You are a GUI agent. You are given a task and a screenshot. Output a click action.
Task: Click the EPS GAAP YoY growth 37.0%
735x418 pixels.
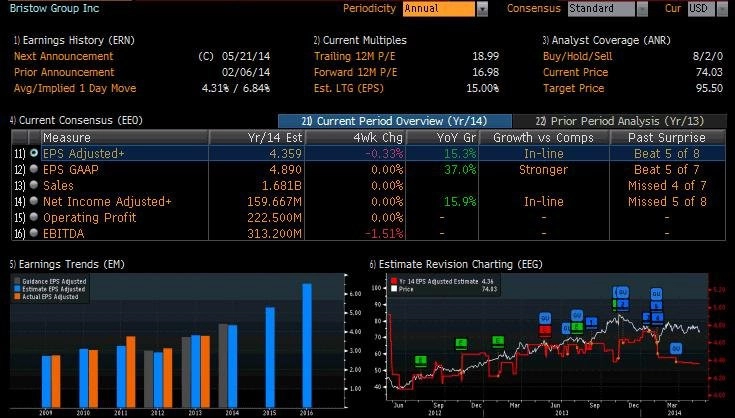pos(460,169)
